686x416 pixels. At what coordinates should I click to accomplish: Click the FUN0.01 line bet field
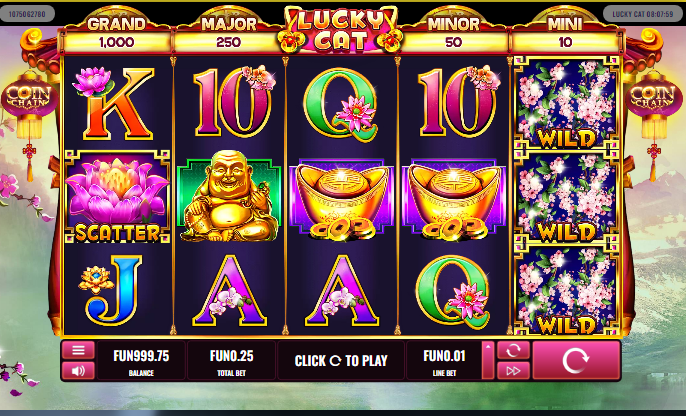(x=444, y=360)
